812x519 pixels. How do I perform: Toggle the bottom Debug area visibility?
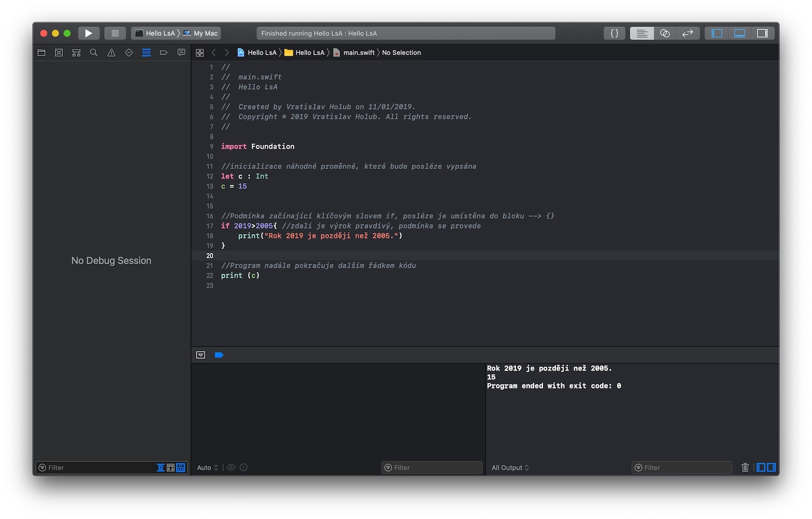tap(739, 33)
